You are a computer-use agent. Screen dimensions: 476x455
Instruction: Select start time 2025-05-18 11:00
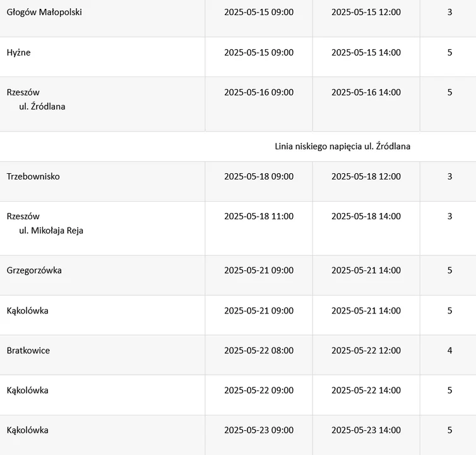coord(259,216)
